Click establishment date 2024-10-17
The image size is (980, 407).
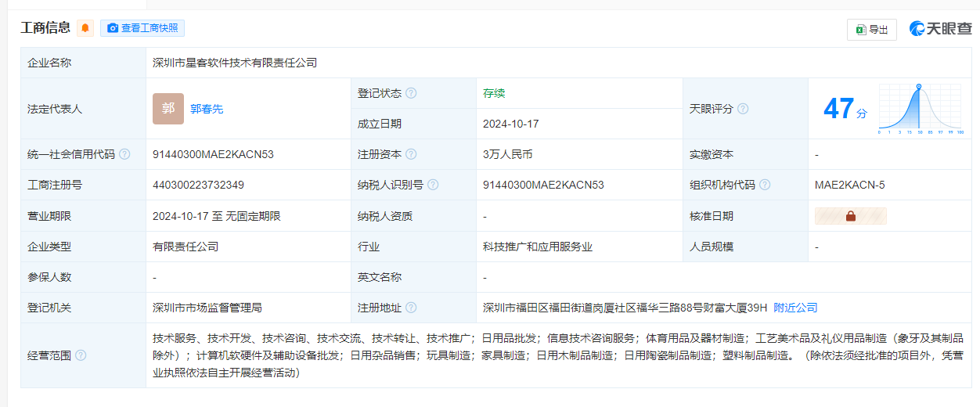511,124
